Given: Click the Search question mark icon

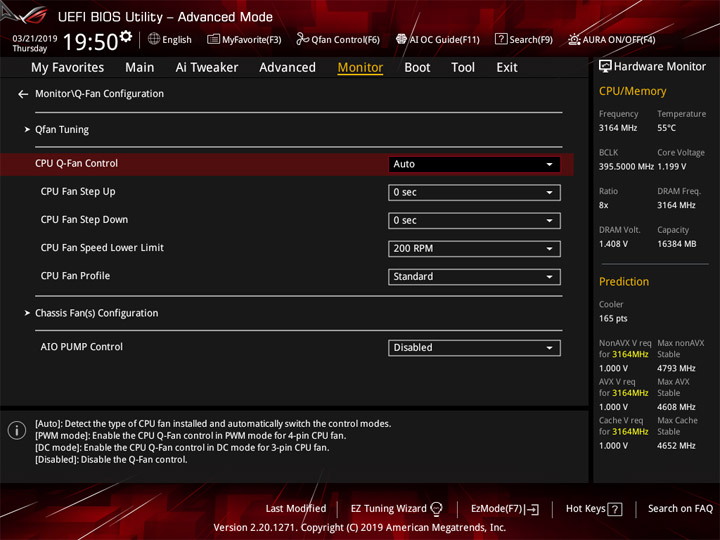Looking at the screenshot, I should tap(501, 39).
